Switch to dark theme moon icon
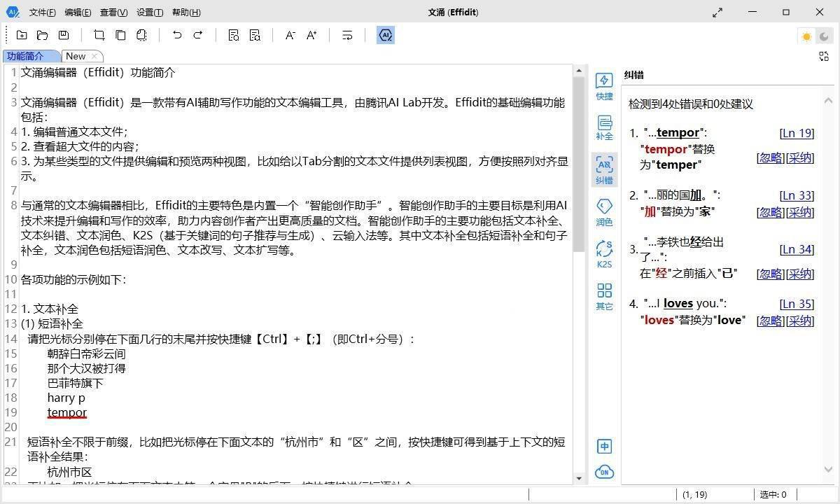 pos(824,36)
